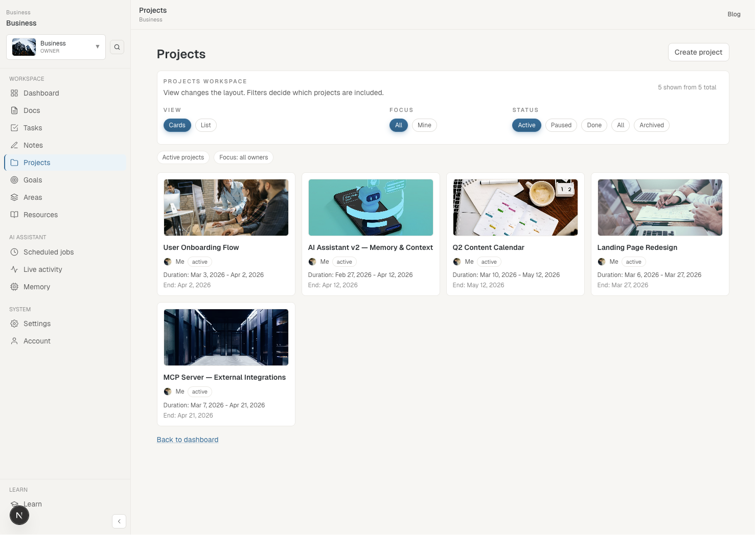Open the Business workspace dropdown
The image size is (756, 552).
[97, 47]
